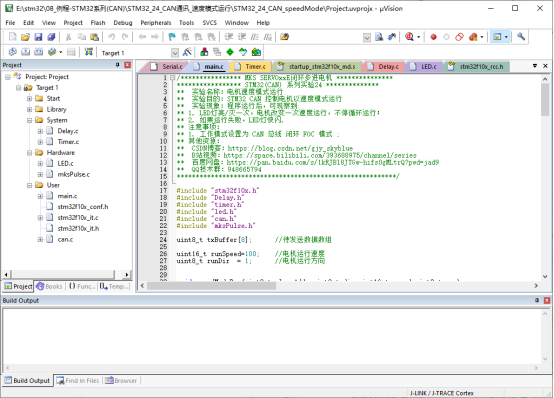Open Manage Project Items icon
554x398 pixels.
204,52
